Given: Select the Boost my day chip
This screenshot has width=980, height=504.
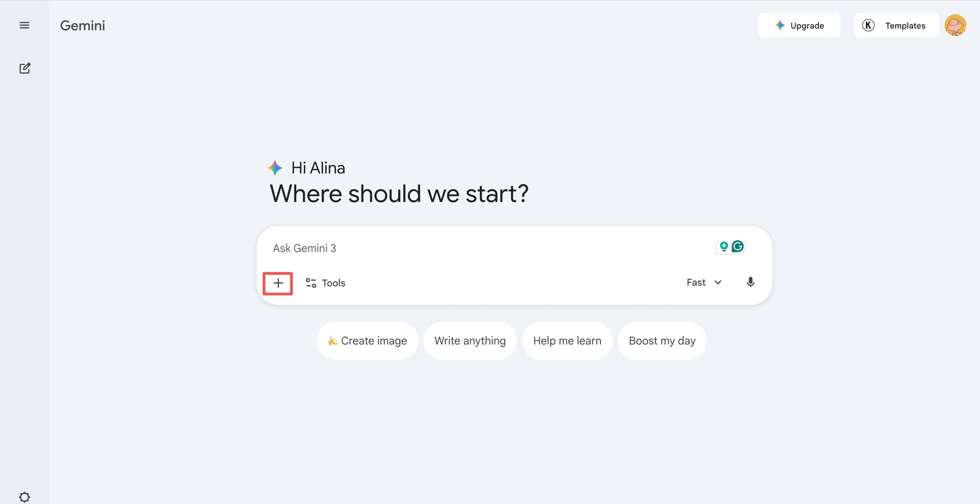Looking at the screenshot, I should [662, 341].
